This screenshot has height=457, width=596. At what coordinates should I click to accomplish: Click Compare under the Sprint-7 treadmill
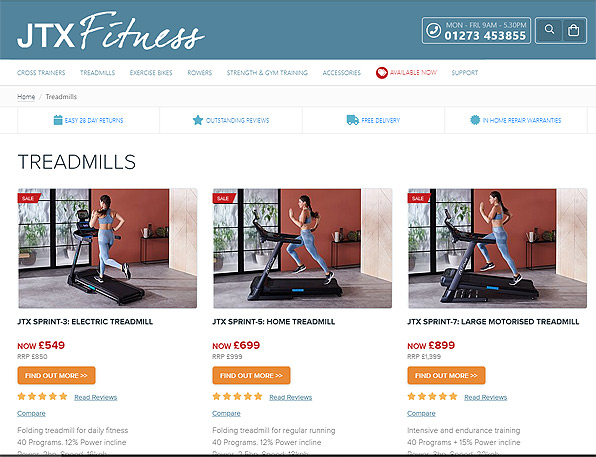pyautogui.click(x=421, y=413)
